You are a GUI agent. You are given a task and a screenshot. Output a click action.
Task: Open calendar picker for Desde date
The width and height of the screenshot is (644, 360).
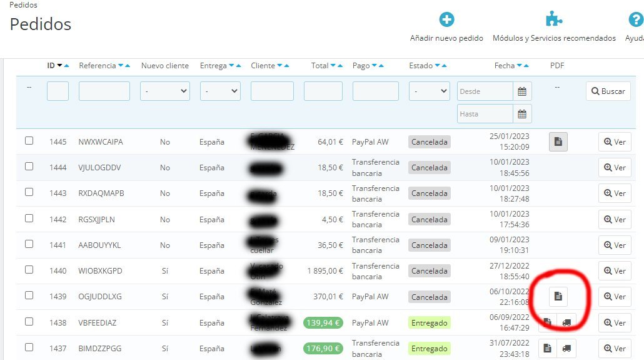(x=522, y=91)
